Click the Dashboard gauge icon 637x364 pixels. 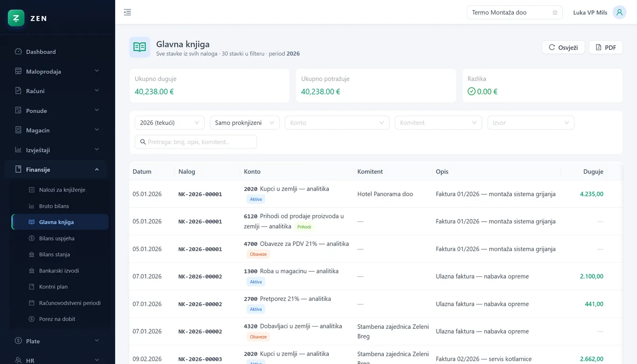[x=18, y=52]
